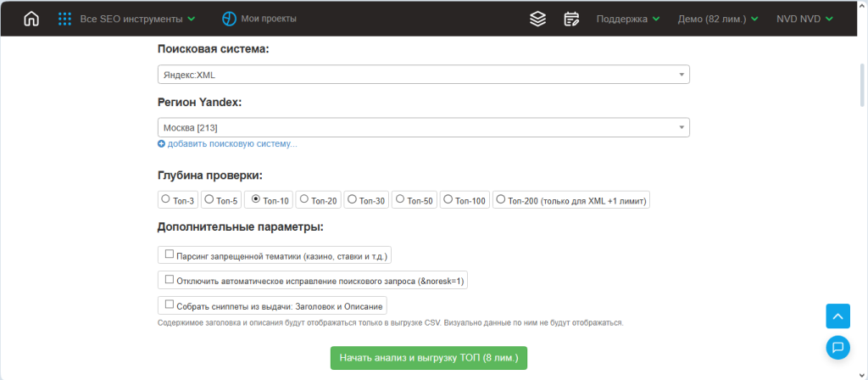
Task: Enable Парсинг запрещенной тематики checkbox
Action: pyautogui.click(x=170, y=254)
